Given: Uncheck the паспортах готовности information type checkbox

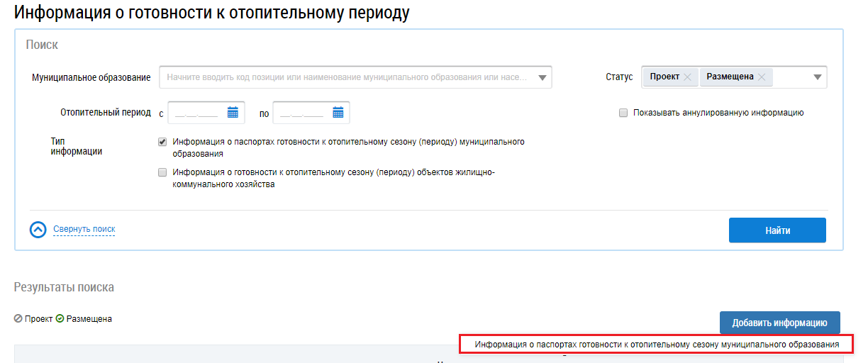Looking at the screenshot, I should (162, 142).
